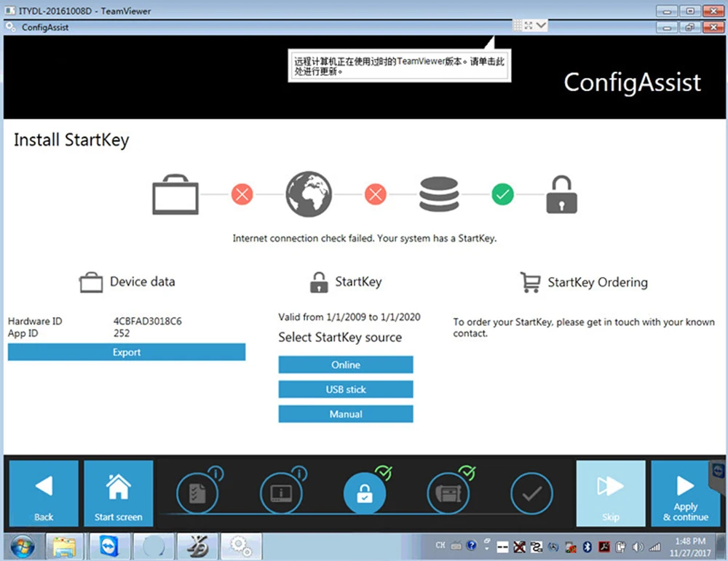Click the Back arrow button

point(44,493)
